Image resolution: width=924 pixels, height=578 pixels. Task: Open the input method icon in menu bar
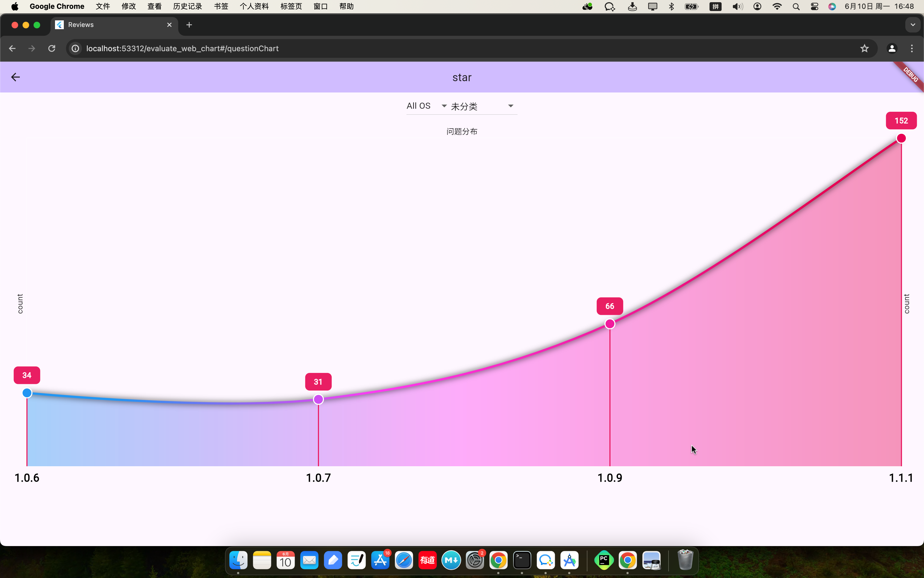716,7
